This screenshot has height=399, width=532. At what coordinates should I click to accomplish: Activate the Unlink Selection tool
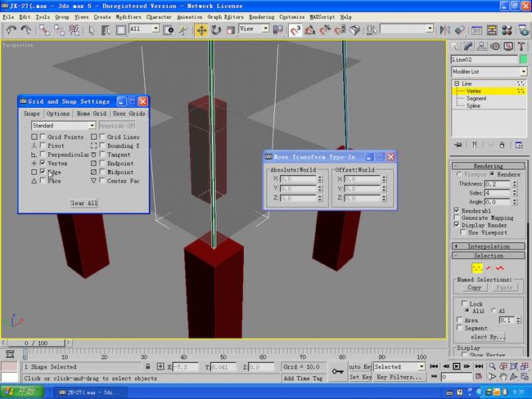(59, 30)
